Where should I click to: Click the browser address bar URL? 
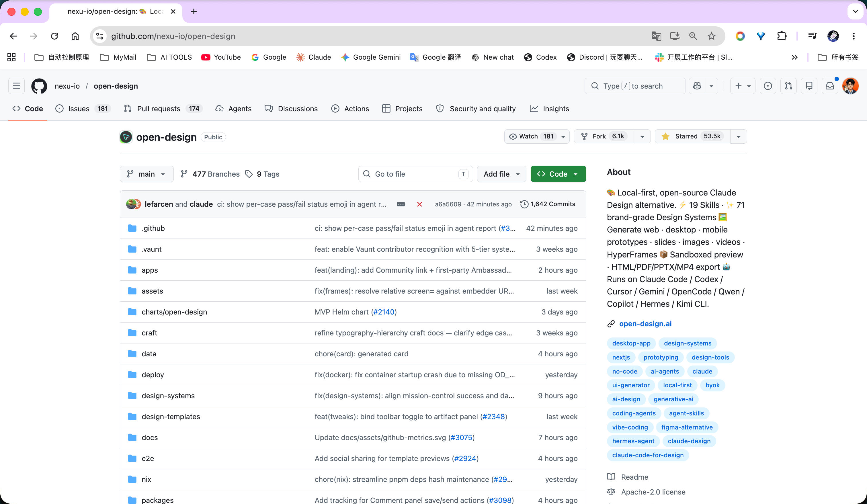point(173,36)
